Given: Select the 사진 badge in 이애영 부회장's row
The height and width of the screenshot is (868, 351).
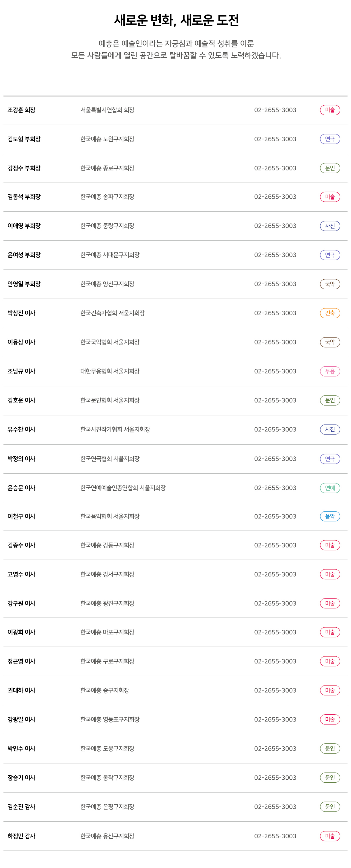Looking at the screenshot, I should pyautogui.click(x=329, y=226).
